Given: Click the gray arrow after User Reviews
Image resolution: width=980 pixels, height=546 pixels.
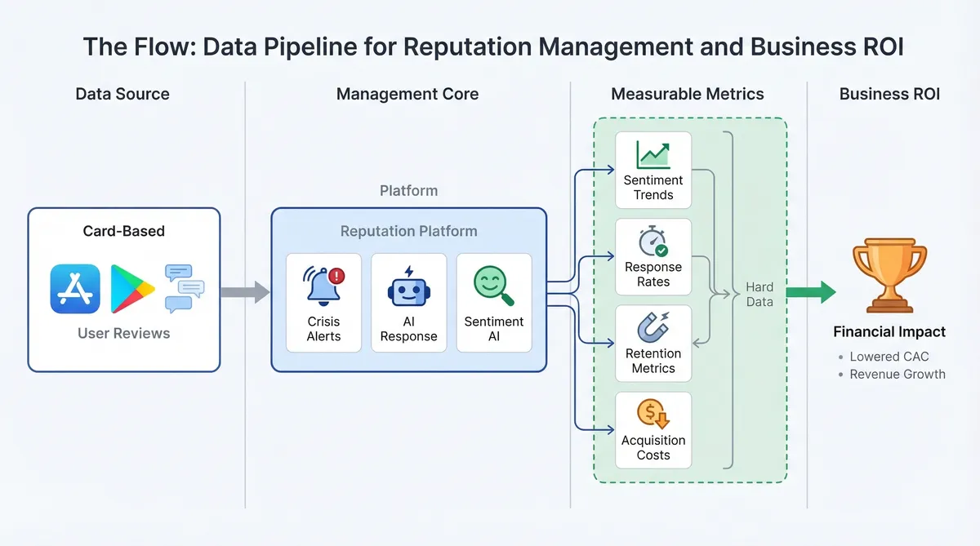Looking at the screenshot, I should point(245,291).
